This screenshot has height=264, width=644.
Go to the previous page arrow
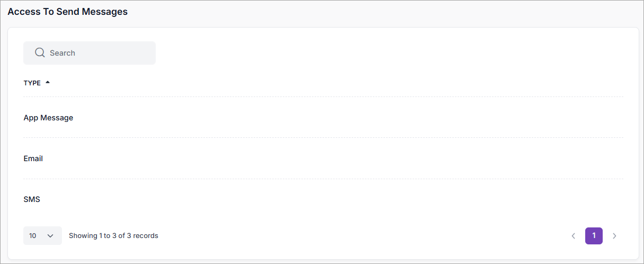[x=573, y=236]
